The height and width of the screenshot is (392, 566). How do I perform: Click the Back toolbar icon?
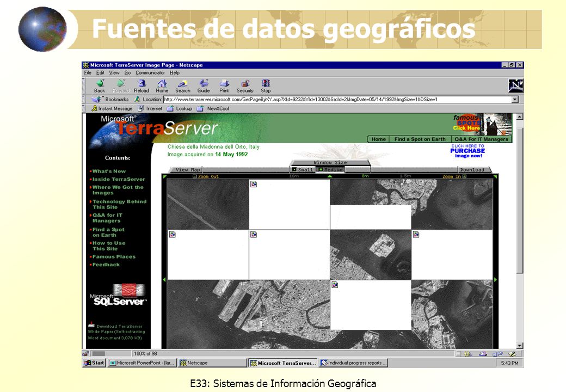(x=100, y=86)
